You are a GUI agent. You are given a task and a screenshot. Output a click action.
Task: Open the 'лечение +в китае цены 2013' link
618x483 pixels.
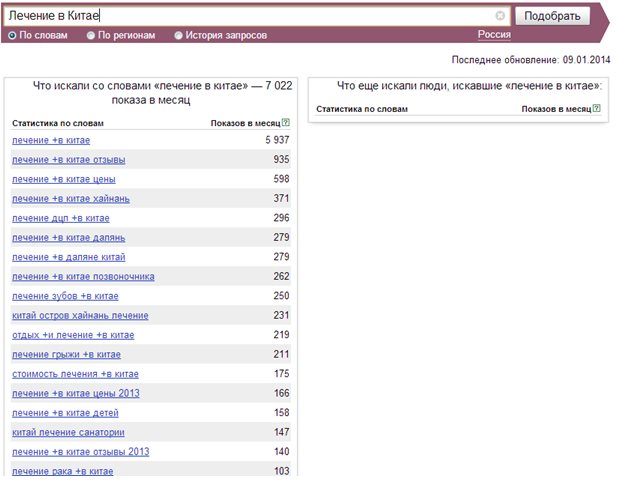click(x=76, y=393)
